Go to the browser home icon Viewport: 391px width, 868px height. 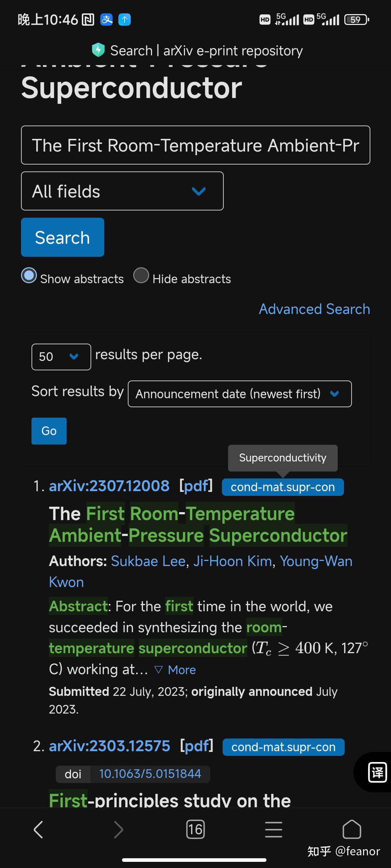[x=352, y=829]
